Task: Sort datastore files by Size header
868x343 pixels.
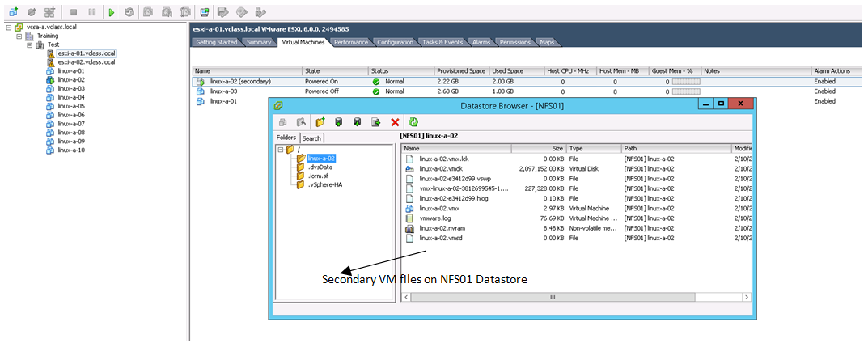Action: pyautogui.click(x=539, y=149)
